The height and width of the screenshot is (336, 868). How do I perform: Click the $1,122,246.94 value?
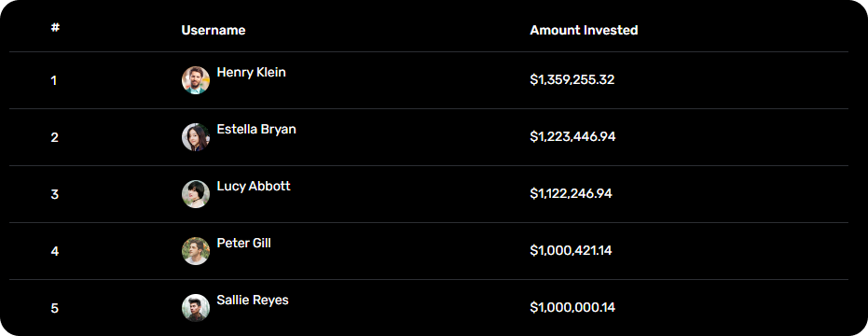click(x=572, y=193)
